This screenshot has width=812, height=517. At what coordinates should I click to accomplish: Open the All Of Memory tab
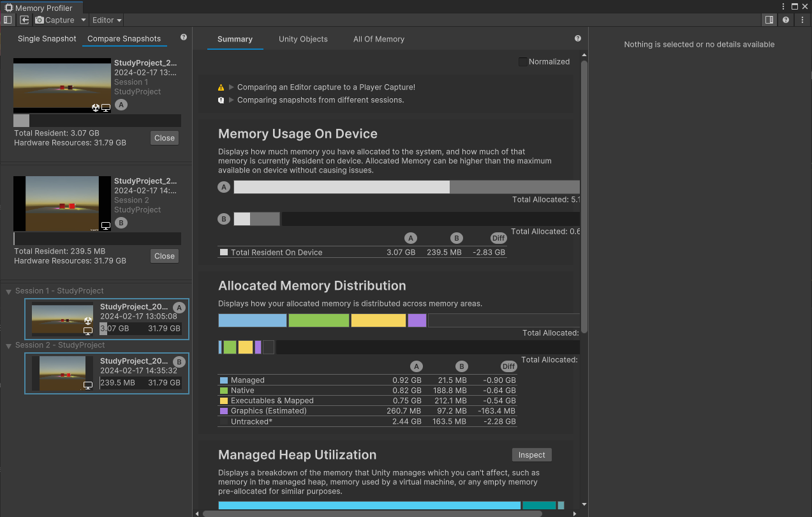tap(379, 39)
